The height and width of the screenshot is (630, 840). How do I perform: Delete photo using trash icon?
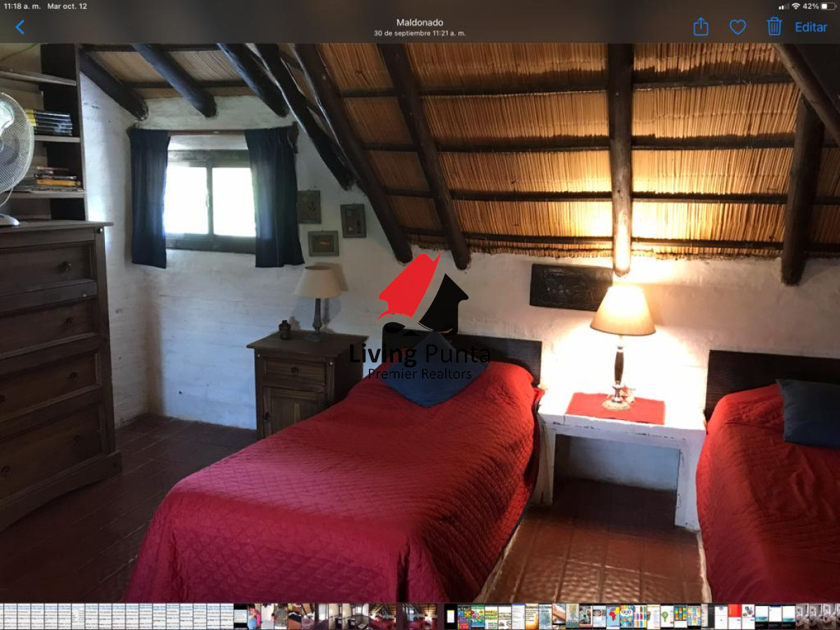coord(774,27)
